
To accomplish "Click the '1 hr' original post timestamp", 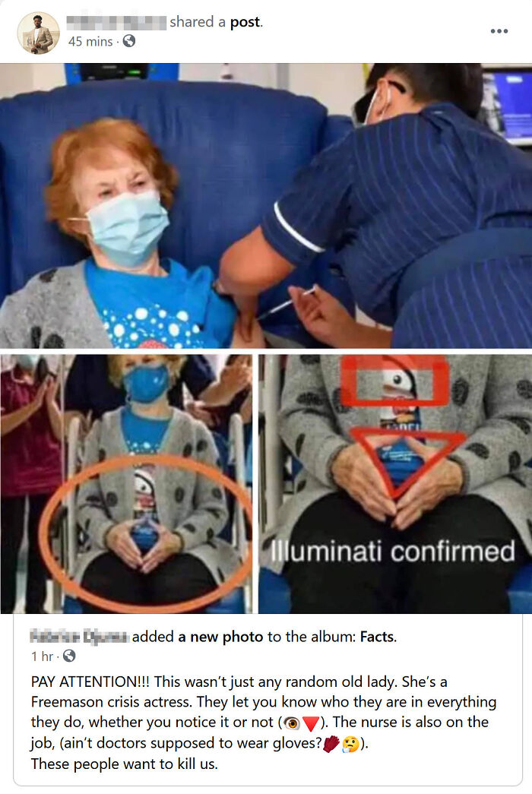I will click(x=42, y=656).
